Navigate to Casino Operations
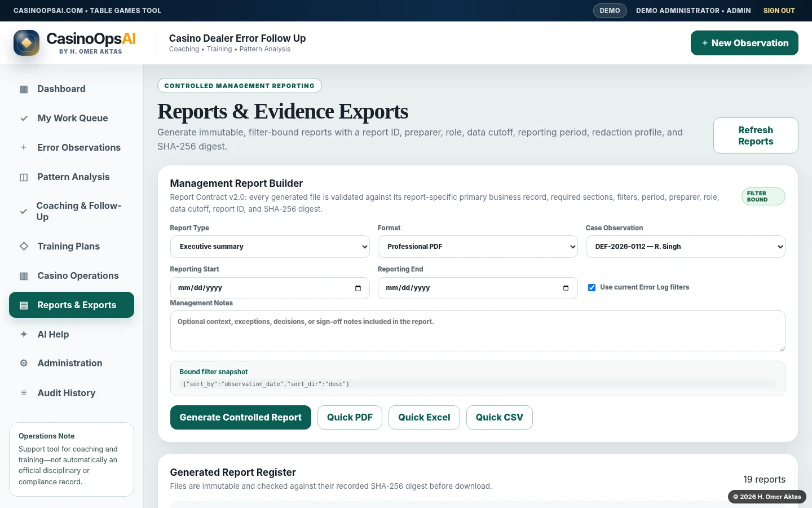 72,276
